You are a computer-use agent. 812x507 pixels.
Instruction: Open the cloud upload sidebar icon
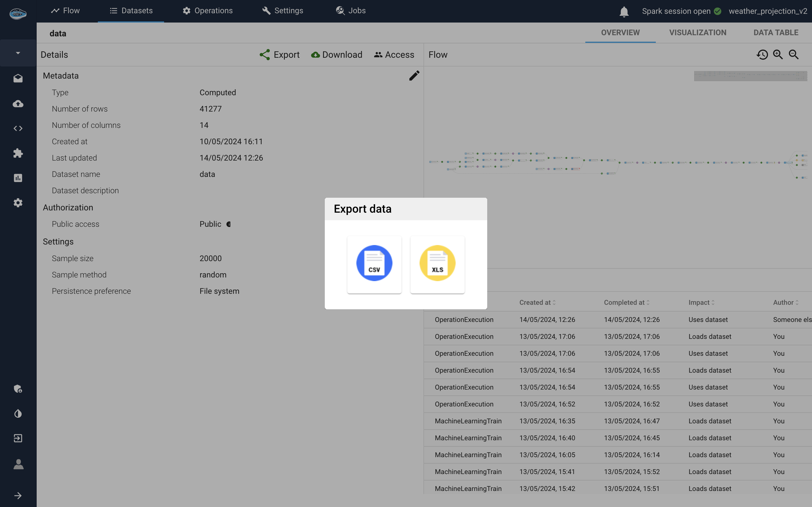(x=18, y=104)
